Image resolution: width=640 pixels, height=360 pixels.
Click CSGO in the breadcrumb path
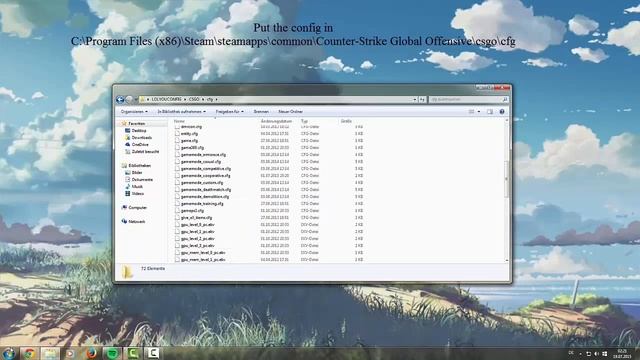click(194, 99)
